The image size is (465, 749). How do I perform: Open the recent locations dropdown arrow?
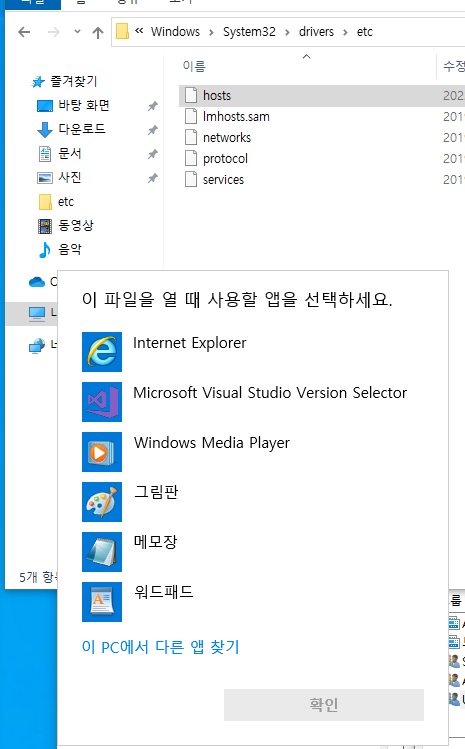coord(77,32)
